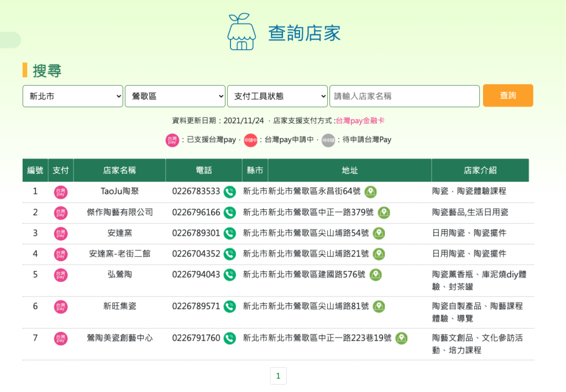The width and height of the screenshot is (566, 392).
Task: Open the 新北市 city dropdown
Action: [73, 96]
